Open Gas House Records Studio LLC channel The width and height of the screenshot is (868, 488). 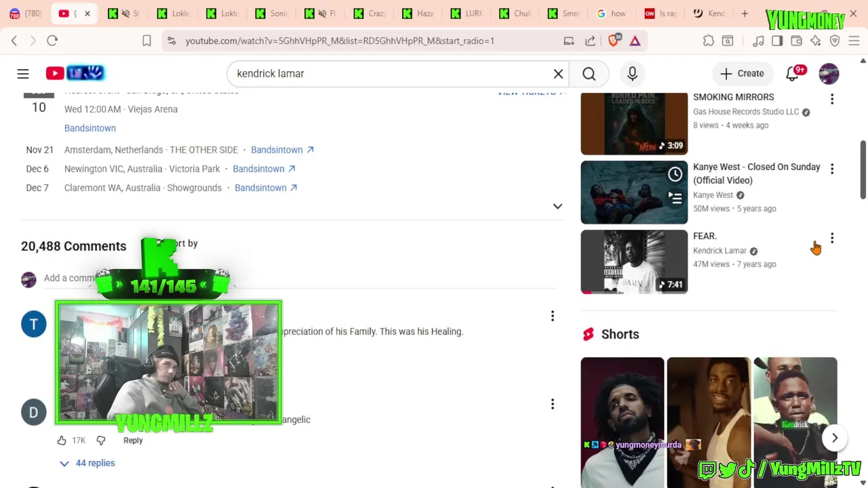tap(746, 112)
